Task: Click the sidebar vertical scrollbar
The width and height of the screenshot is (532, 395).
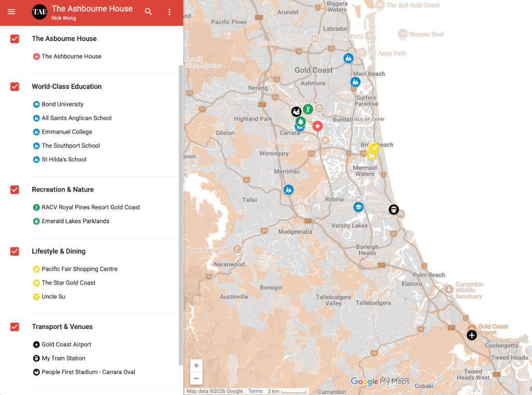Action: (x=180, y=215)
